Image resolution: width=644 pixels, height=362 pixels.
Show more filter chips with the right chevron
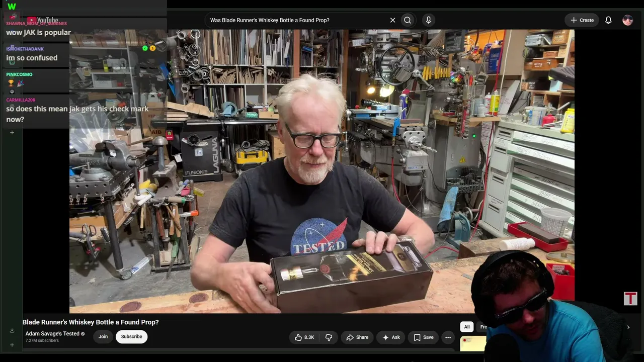click(628, 327)
